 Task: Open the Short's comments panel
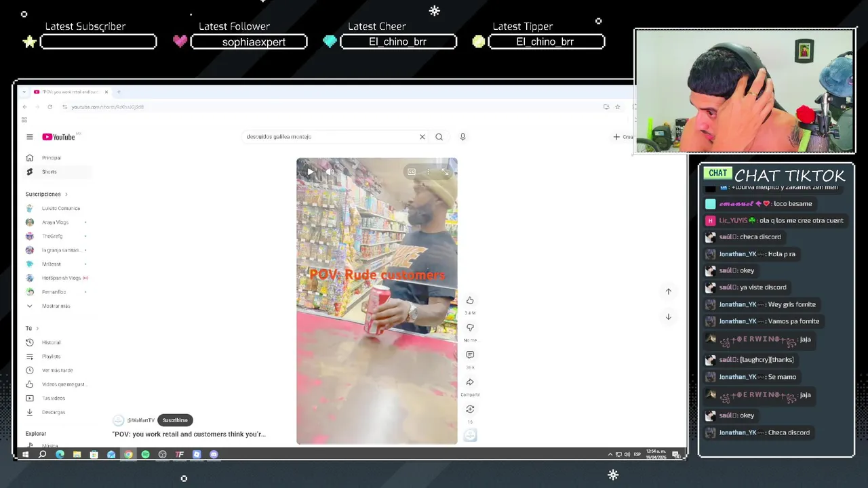pos(470,354)
